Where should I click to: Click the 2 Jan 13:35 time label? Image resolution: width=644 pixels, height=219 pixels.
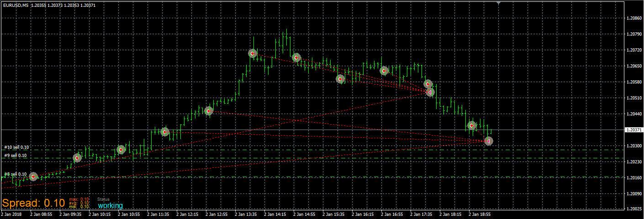(245, 214)
